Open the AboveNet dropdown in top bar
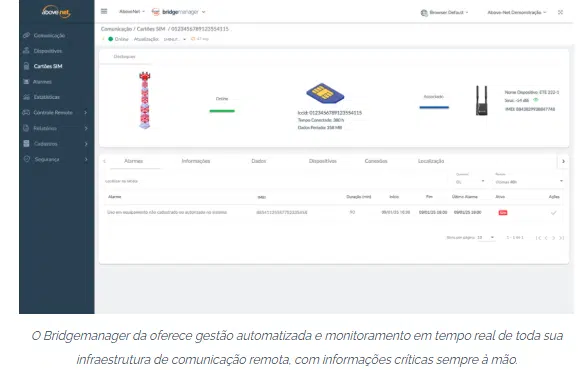The image size is (578, 370). [x=132, y=12]
